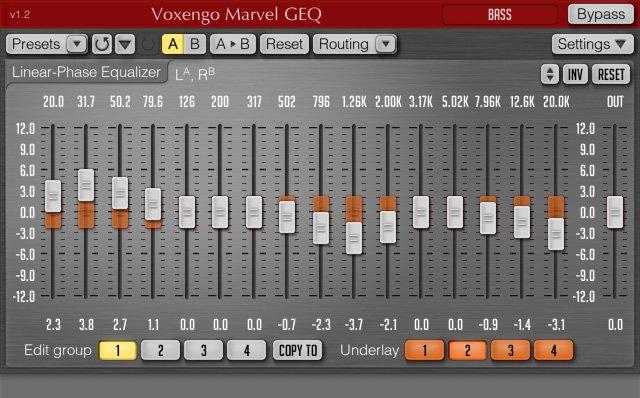Click the 200 Hz band slider handle
This screenshot has width=640, height=398.
click(x=220, y=212)
